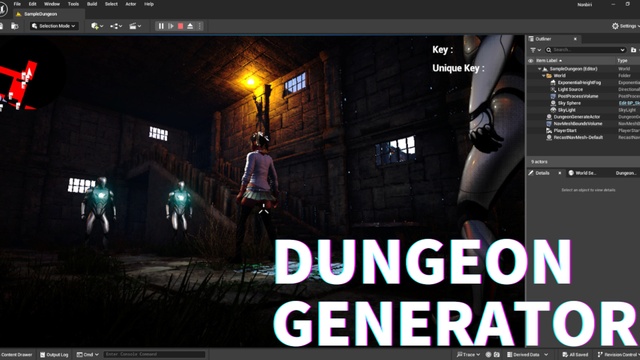The image size is (640, 360).
Task: Switch to the World Settings tab
Action: click(x=582, y=173)
